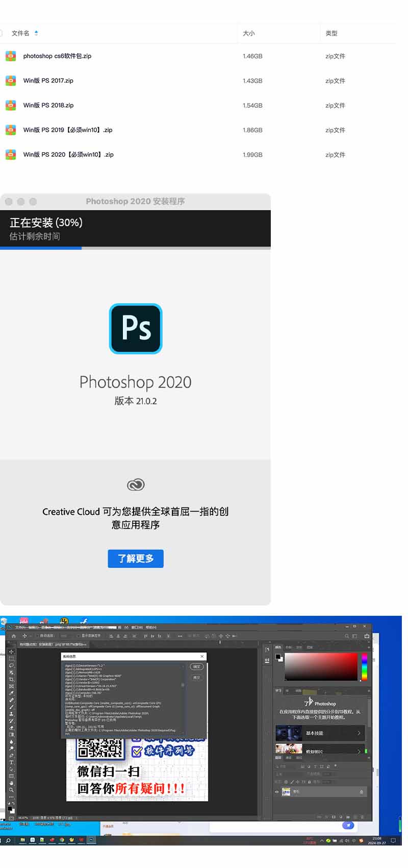Click the Creative Cloud logo icon

[x=136, y=485]
